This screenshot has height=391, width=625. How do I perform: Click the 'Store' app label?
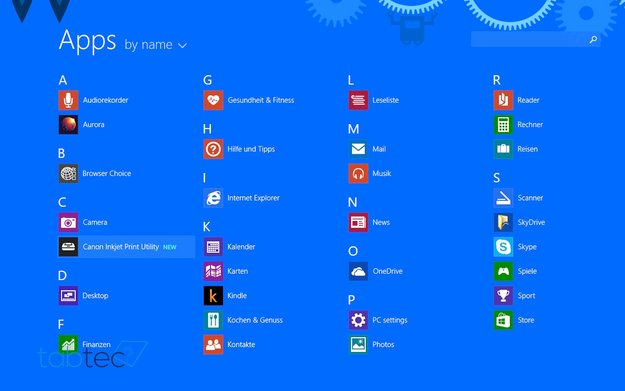[526, 320]
